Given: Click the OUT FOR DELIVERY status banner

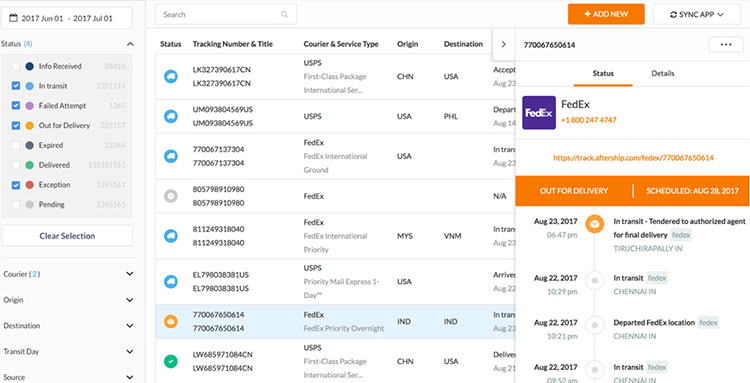Looking at the screenshot, I should pos(574,191).
